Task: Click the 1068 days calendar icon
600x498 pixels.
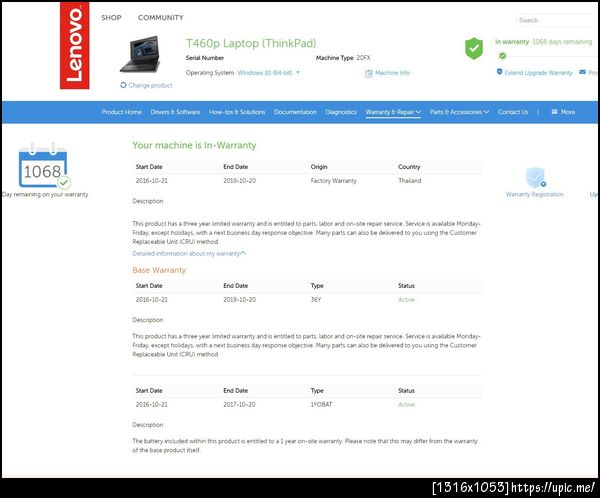Action: point(44,166)
